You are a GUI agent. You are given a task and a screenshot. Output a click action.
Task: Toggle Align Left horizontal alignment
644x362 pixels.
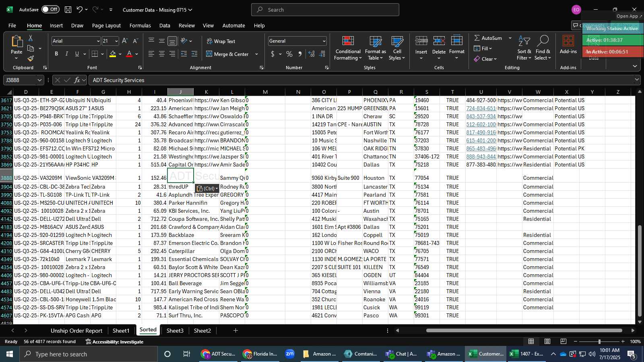click(x=151, y=54)
